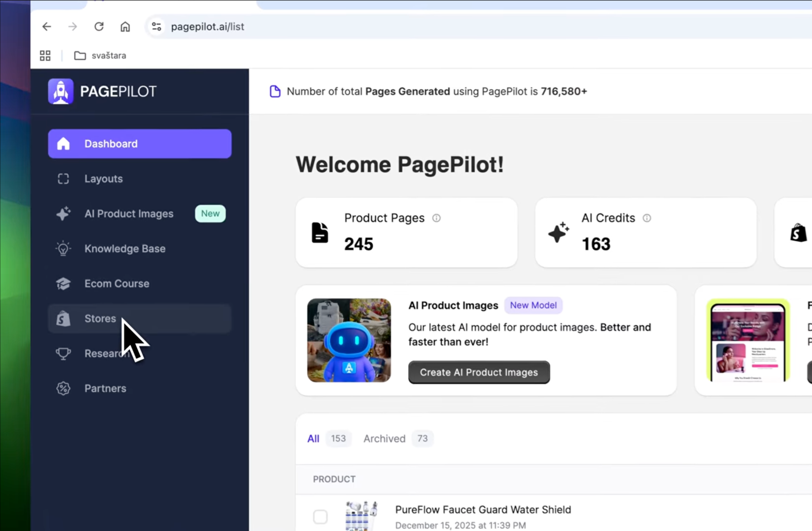Viewport: 812px width, 531px height.
Task: Click the Partners percent badge icon
Action: 63,388
